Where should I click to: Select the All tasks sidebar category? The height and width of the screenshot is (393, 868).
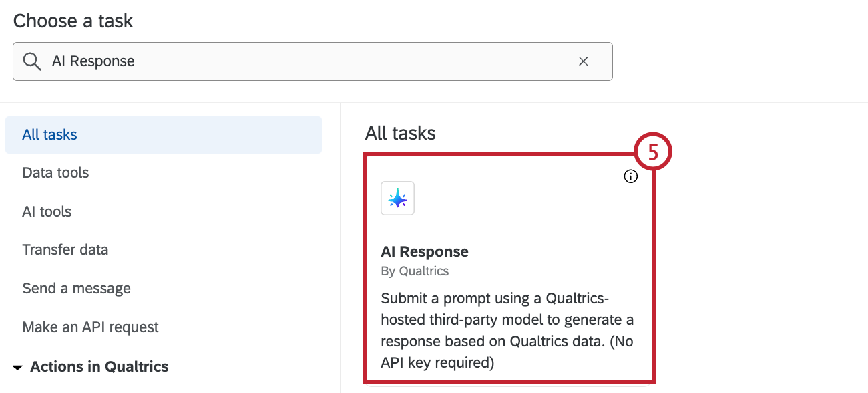click(49, 134)
